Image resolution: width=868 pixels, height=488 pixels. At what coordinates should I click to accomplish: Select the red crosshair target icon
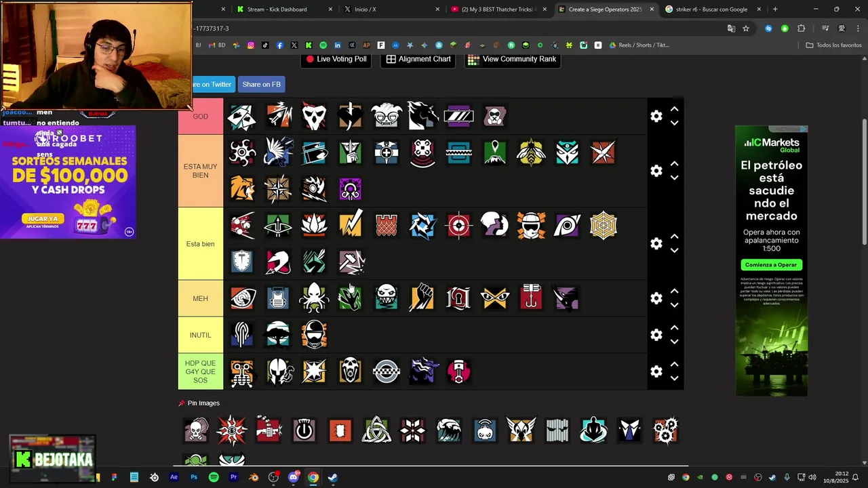pyautogui.click(x=458, y=226)
